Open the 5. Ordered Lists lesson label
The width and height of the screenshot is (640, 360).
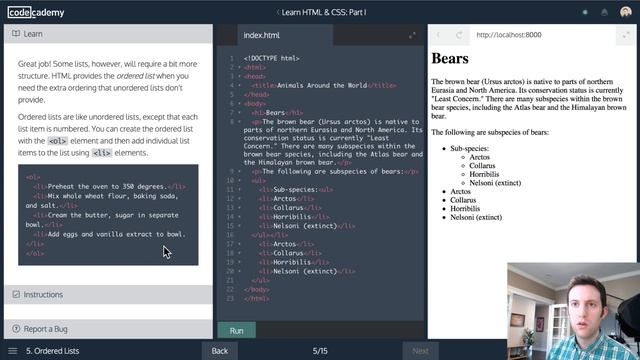click(x=53, y=351)
